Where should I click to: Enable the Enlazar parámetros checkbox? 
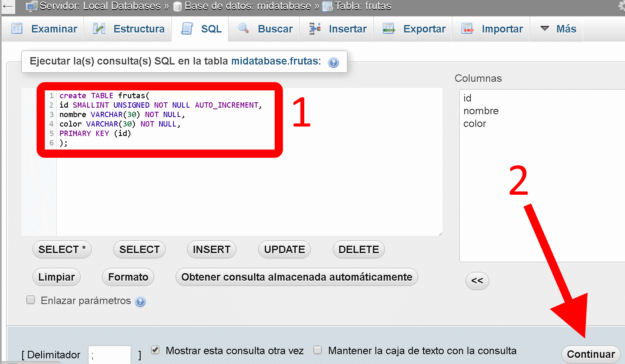click(30, 300)
